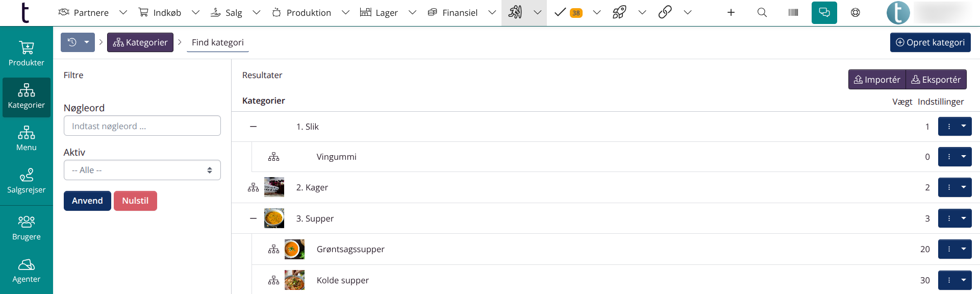The image size is (980, 294).
Task: Open the Brugere sidebar section
Action: pos(27,228)
